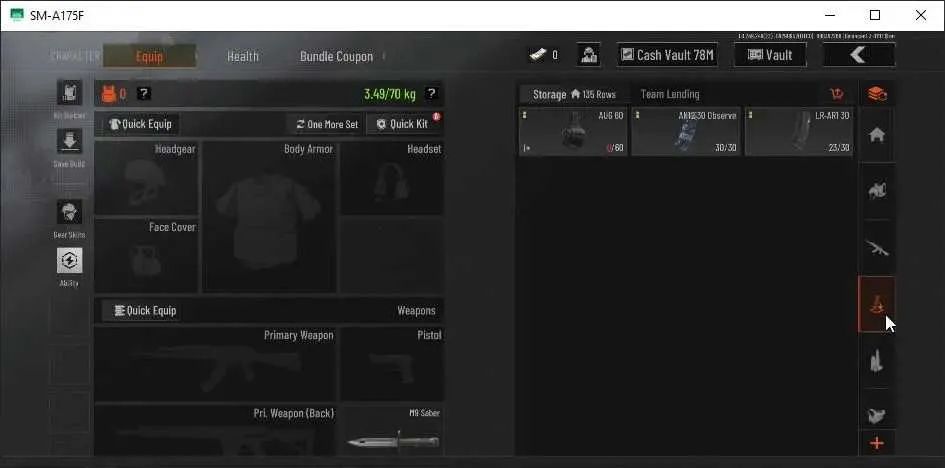This screenshot has height=468, width=945.
Task: Open the operator profile icon near Cash Vault
Action: [589, 55]
